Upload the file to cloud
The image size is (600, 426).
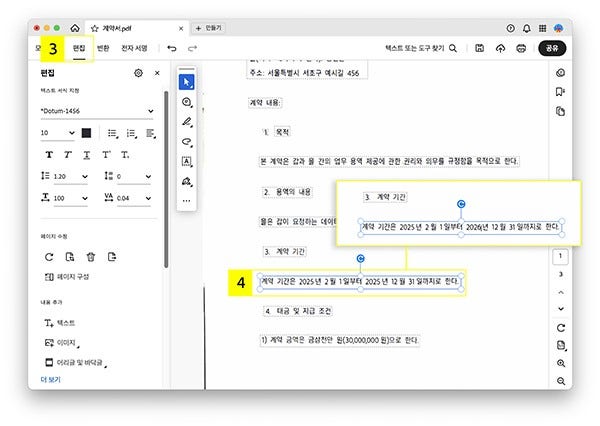pos(500,48)
